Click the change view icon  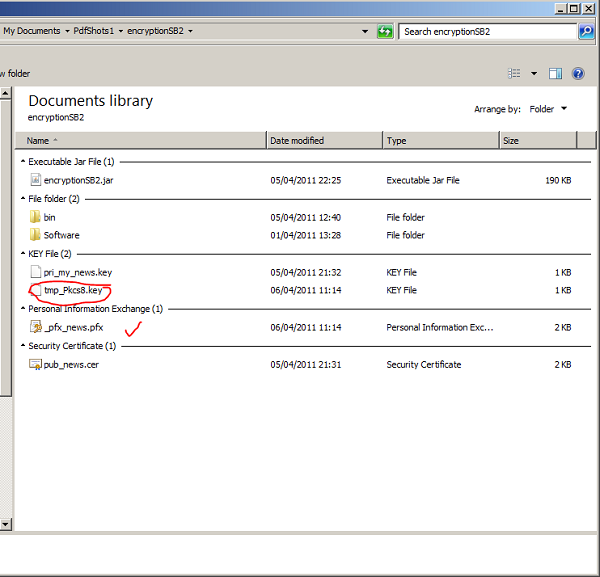point(514,73)
